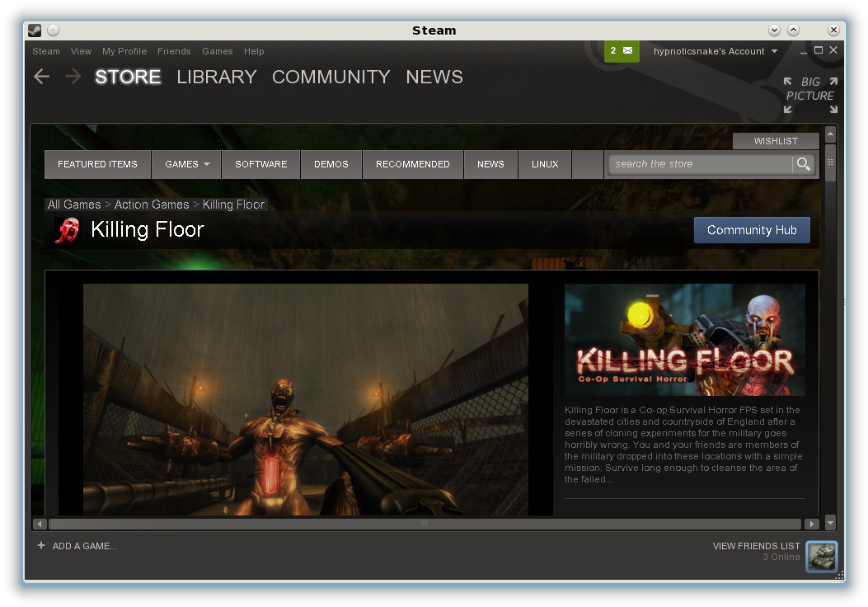The image size is (868, 607).
Task: Click the Killing Floor breadcrumb link
Action: pyautogui.click(x=233, y=205)
